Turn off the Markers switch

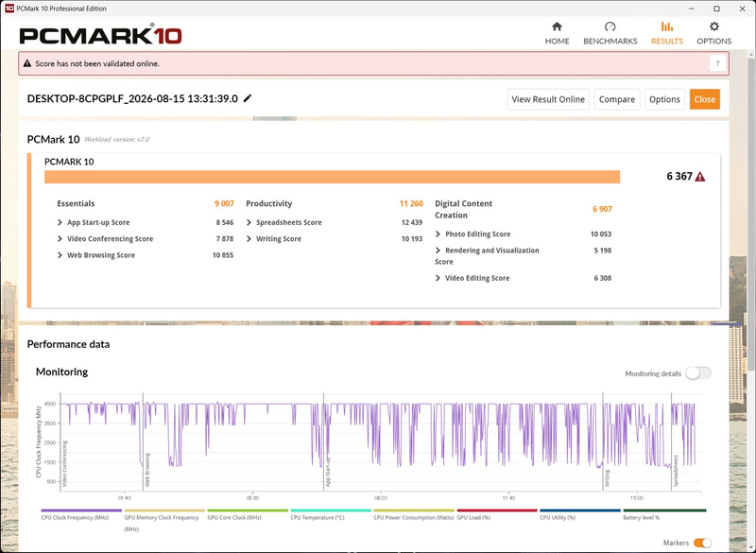[702, 543]
